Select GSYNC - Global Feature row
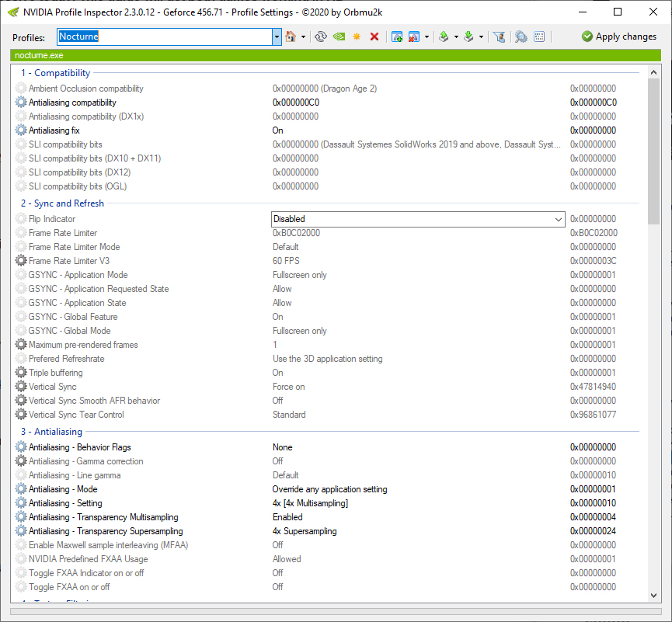672x622 pixels. [x=328, y=317]
